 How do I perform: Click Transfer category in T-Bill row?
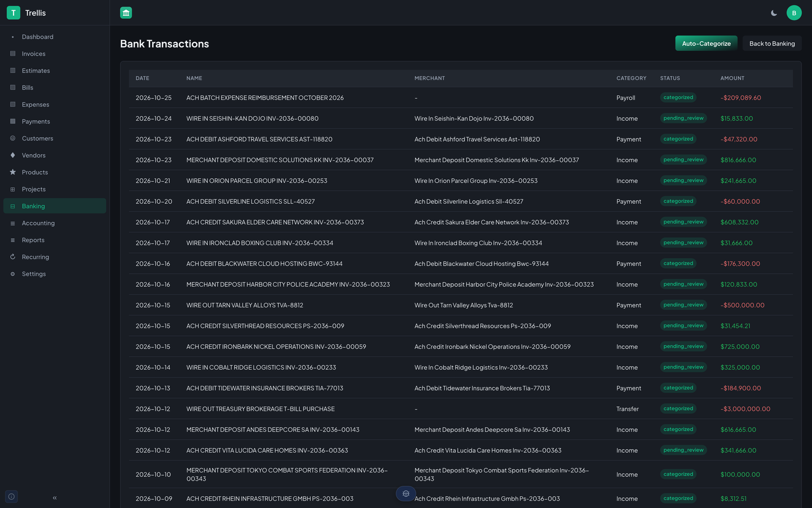point(628,409)
